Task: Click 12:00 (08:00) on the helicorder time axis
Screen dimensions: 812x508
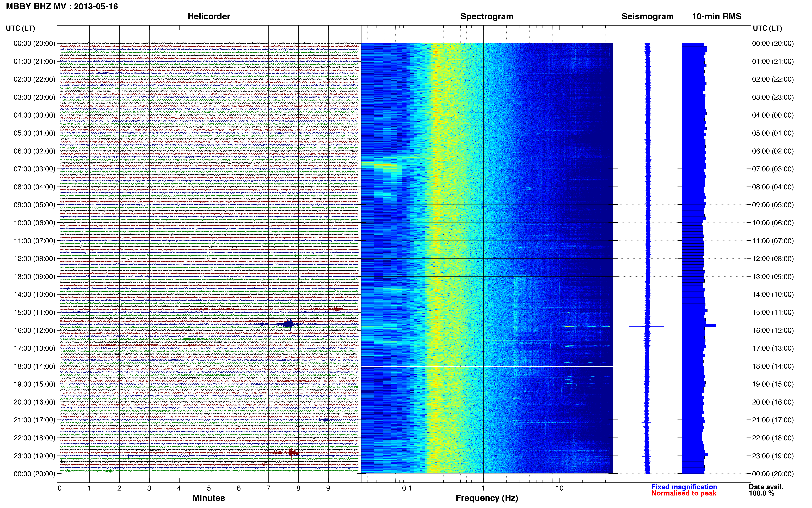Action: pos(34,259)
